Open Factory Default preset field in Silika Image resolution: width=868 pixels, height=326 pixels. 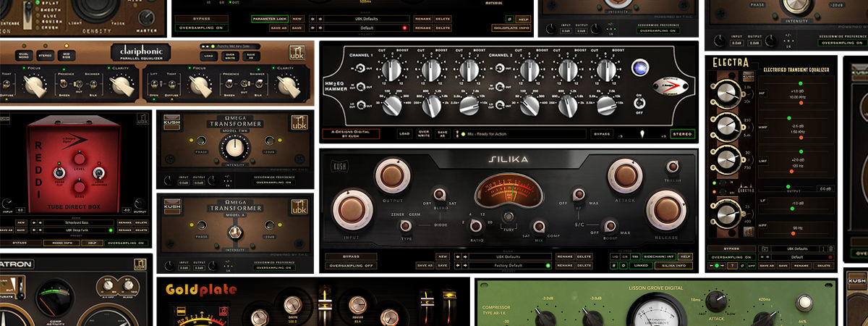point(510,265)
